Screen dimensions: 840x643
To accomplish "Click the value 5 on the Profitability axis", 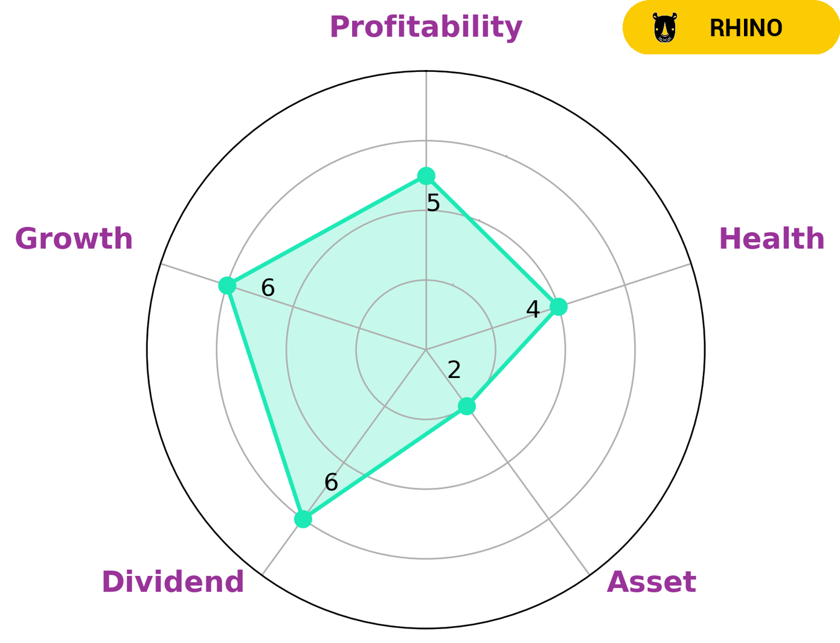I will (x=433, y=203).
